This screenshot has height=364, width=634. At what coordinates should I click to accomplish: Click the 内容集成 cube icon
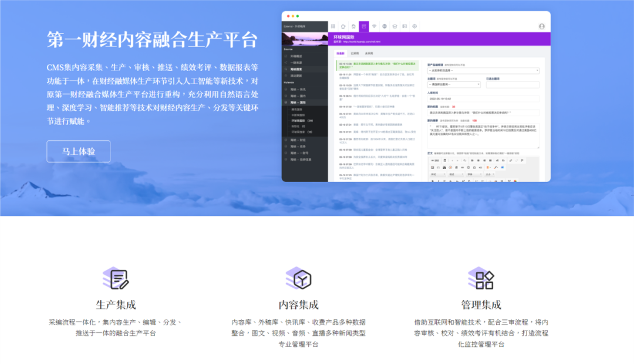299,279
